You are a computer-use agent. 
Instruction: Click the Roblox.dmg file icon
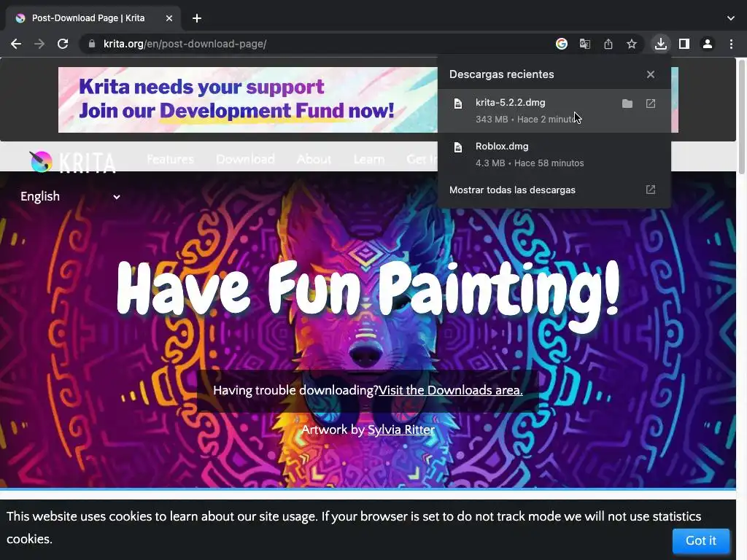pyautogui.click(x=458, y=147)
